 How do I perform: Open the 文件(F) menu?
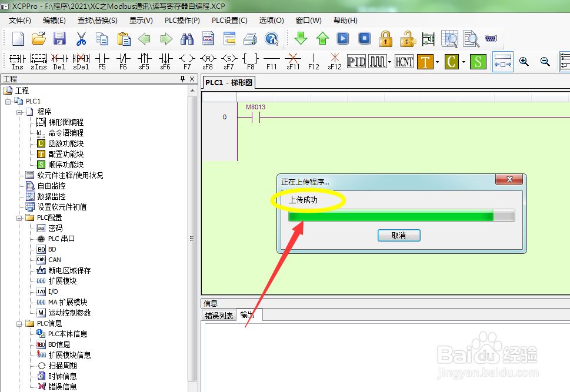point(19,21)
